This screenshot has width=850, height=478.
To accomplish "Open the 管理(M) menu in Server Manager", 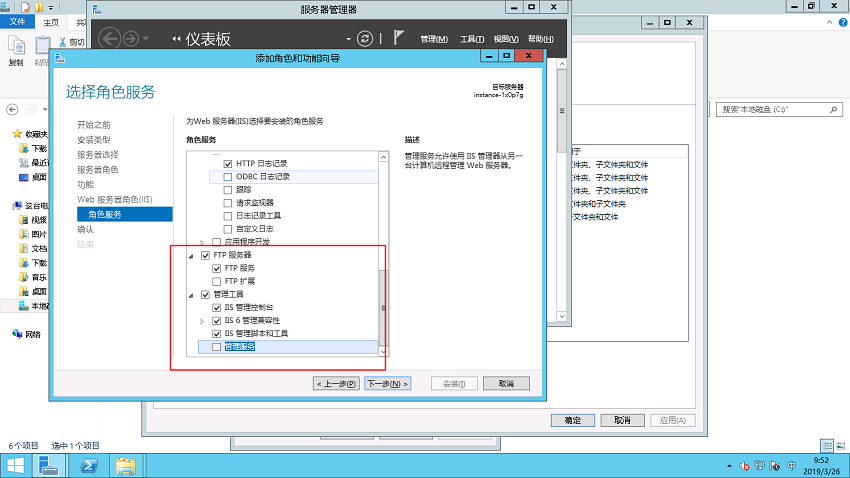I will 434,39.
